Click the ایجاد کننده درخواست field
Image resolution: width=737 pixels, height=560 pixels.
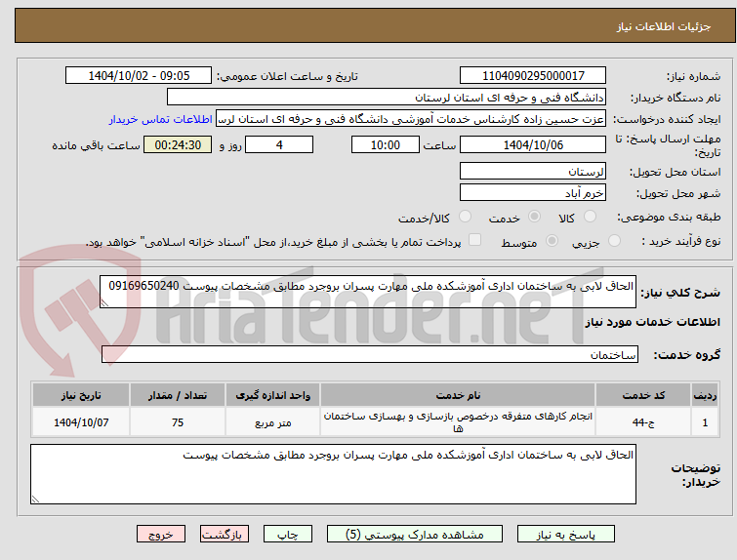pos(411,119)
